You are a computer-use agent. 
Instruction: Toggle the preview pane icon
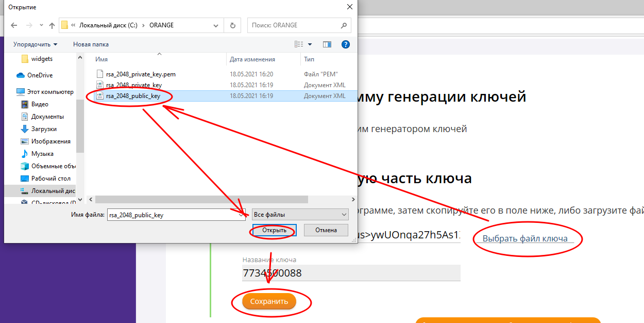tap(327, 44)
